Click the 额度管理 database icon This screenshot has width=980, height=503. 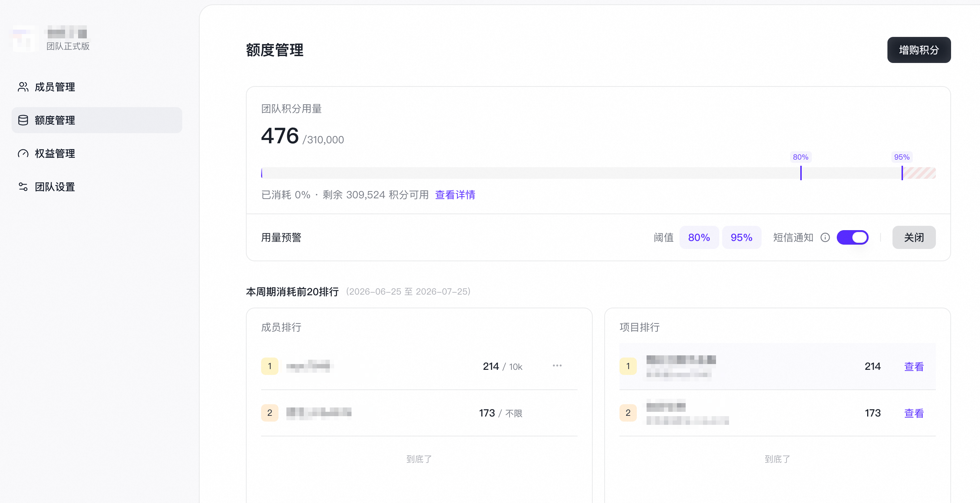(23, 121)
